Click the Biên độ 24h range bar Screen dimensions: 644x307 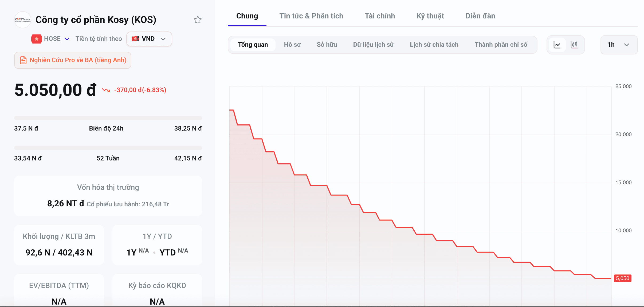coord(108,118)
